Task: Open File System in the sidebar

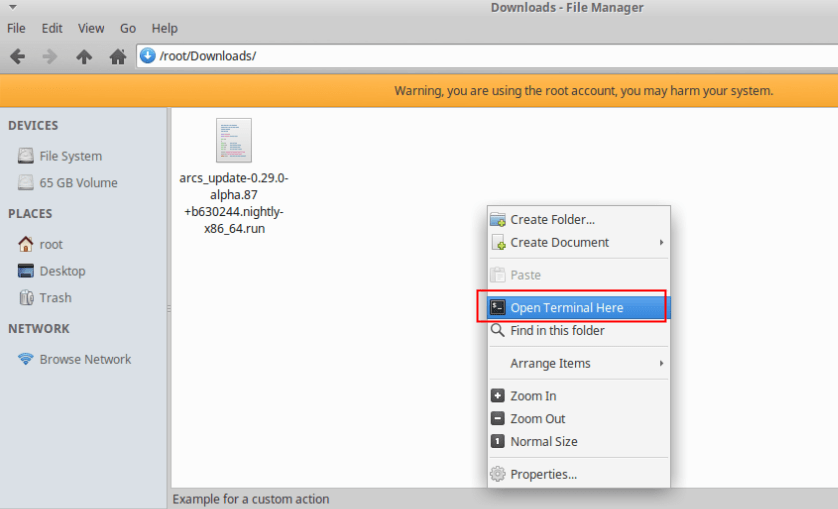Action: 71,156
